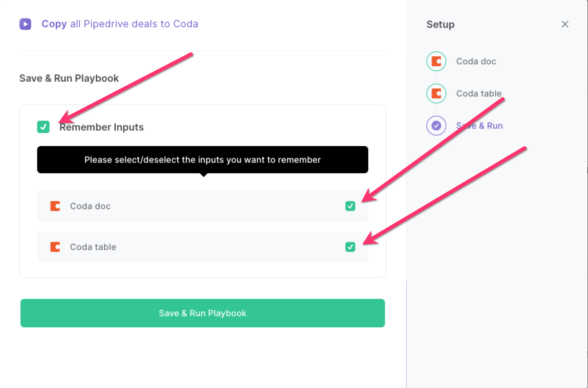This screenshot has width=588, height=388.
Task: Close the Setup side panel
Action: 565,24
